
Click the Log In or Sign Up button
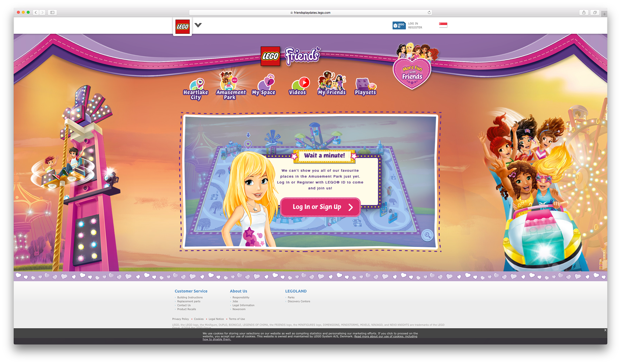coord(321,207)
